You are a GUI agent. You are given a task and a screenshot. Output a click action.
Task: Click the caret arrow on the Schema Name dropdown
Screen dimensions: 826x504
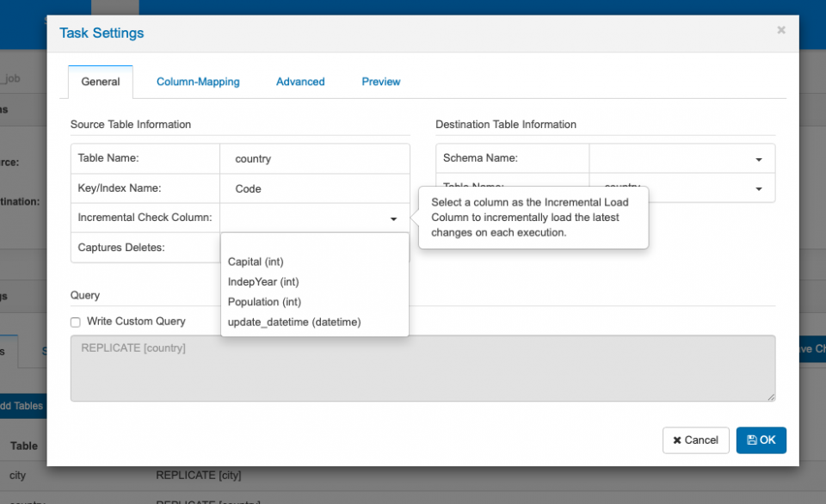click(758, 158)
